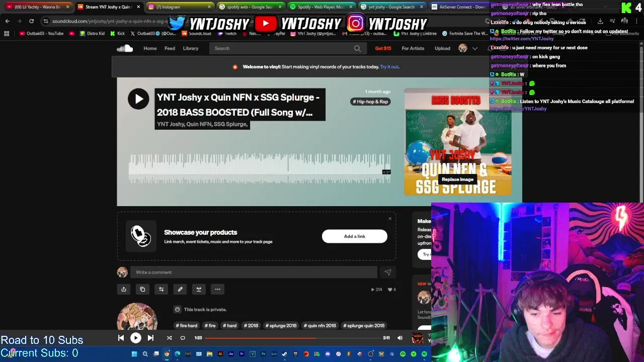The image size is (644, 362).
Task: Select the Hip-hop & Rap genre tag
Action: pyautogui.click(x=370, y=102)
